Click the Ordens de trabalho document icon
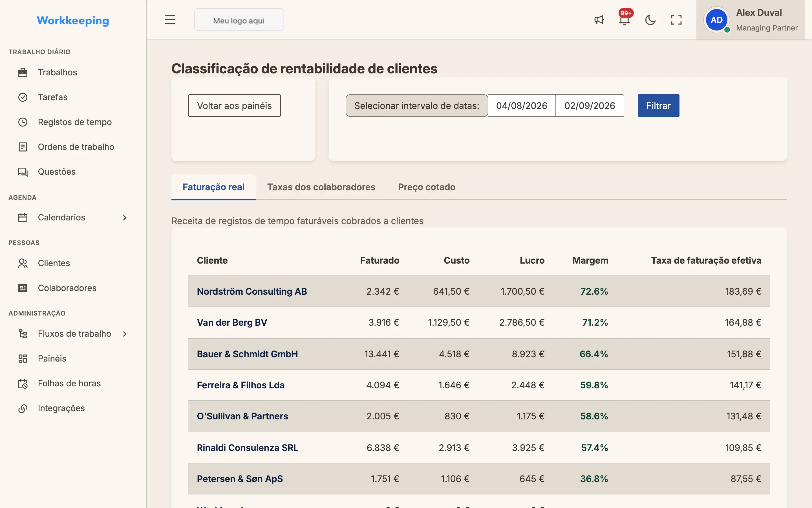Image resolution: width=812 pixels, height=508 pixels. 23,147
